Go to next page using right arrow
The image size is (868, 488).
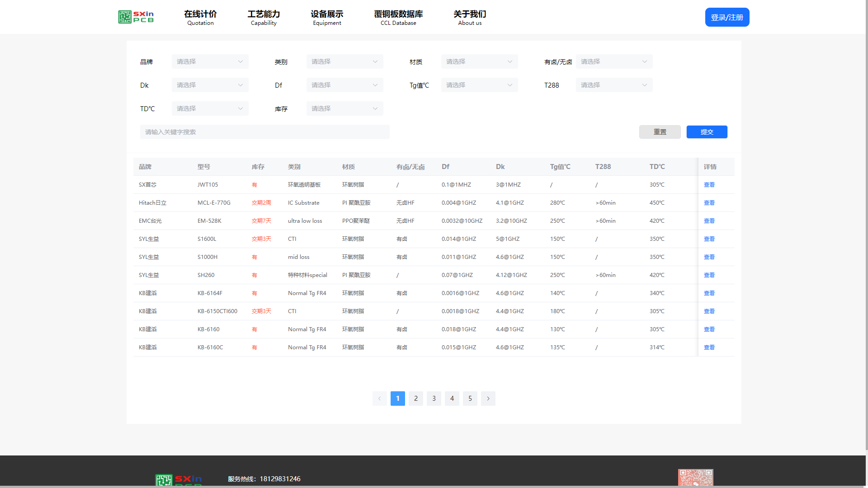coord(488,399)
